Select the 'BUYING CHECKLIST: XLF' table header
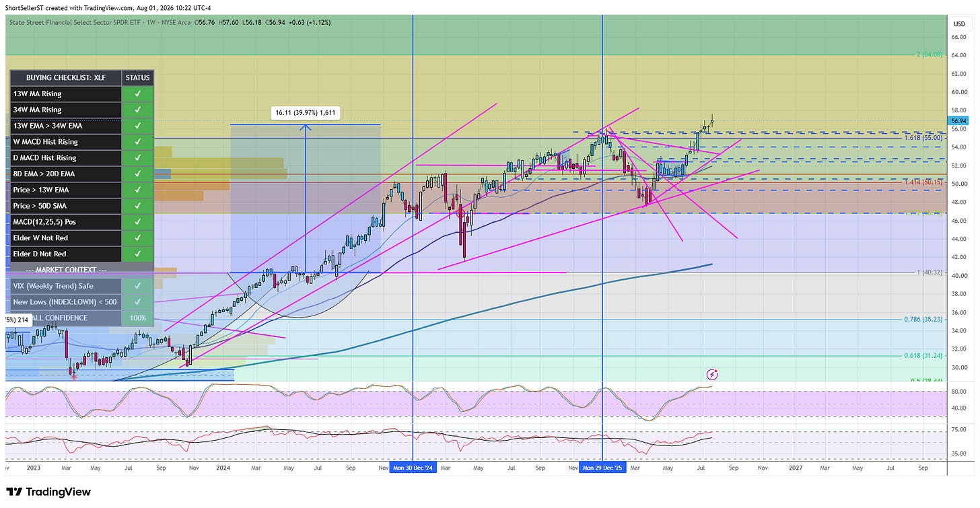The width and height of the screenshot is (980, 508). pos(65,78)
